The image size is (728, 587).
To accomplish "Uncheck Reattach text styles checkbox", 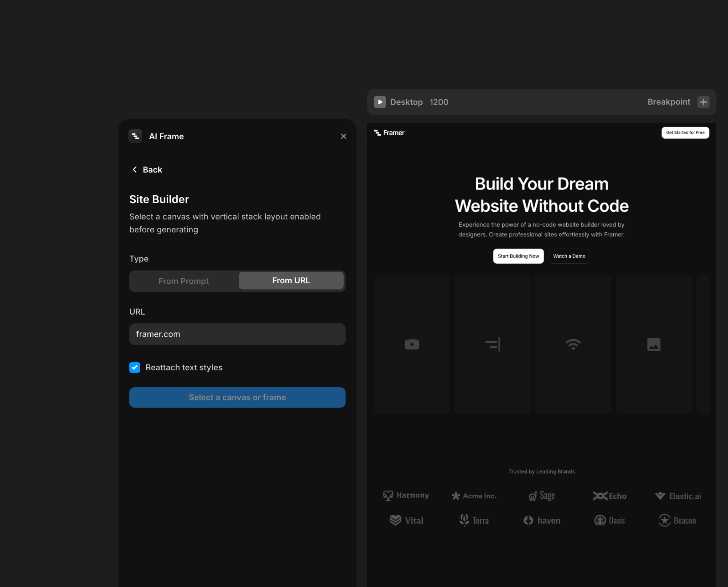I will pos(135,368).
